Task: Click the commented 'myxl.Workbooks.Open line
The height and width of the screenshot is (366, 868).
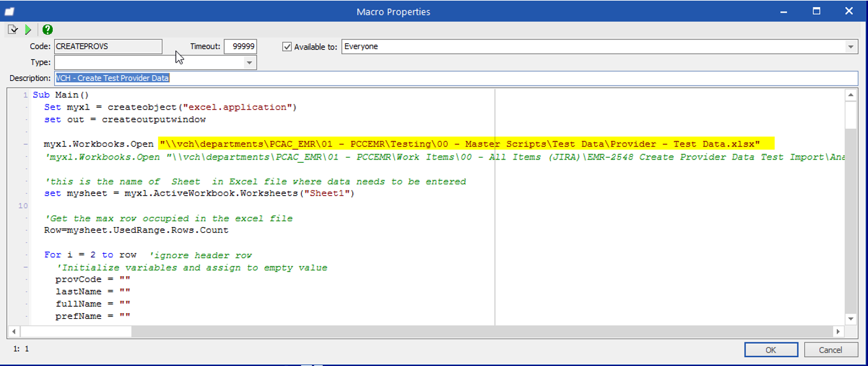Action: pyautogui.click(x=445, y=157)
